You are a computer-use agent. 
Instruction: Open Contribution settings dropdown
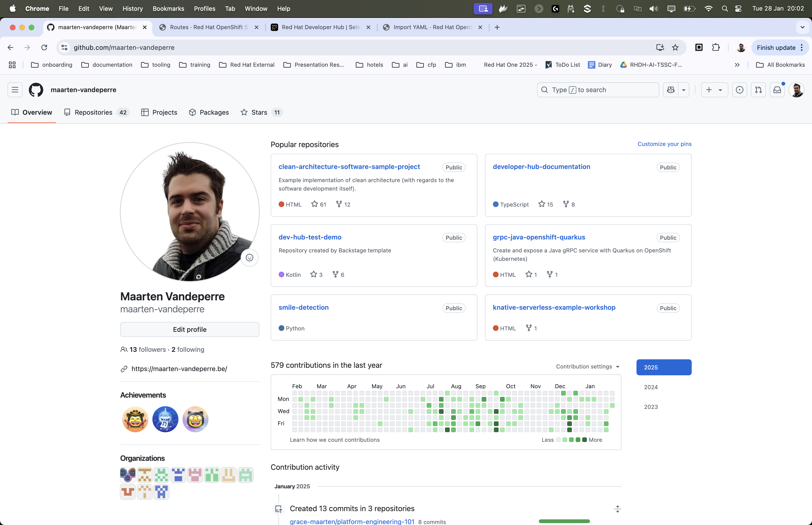pyautogui.click(x=587, y=366)
